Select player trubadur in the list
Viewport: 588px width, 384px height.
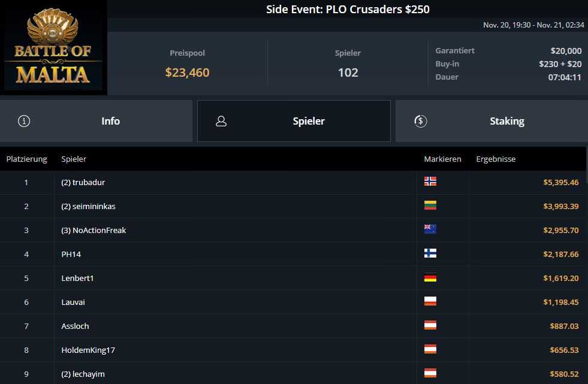click(x=83, y=182)
